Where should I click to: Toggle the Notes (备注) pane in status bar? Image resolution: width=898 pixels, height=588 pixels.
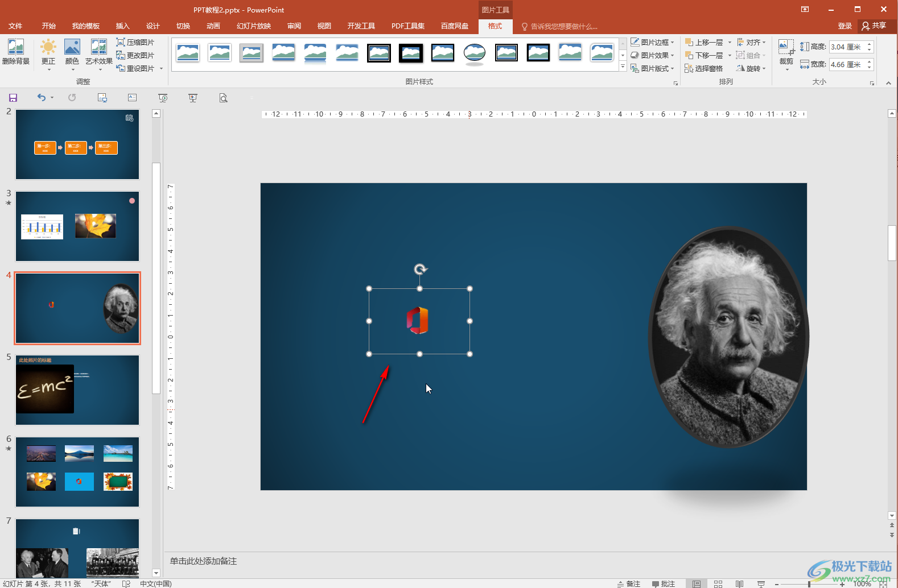pyautogui.click(x=629, y=584)
